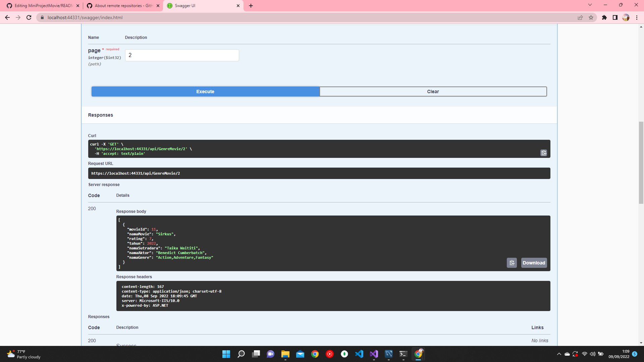Go forward in browser history
Viewport: 644px width, 362px height.
pos(18,17)
